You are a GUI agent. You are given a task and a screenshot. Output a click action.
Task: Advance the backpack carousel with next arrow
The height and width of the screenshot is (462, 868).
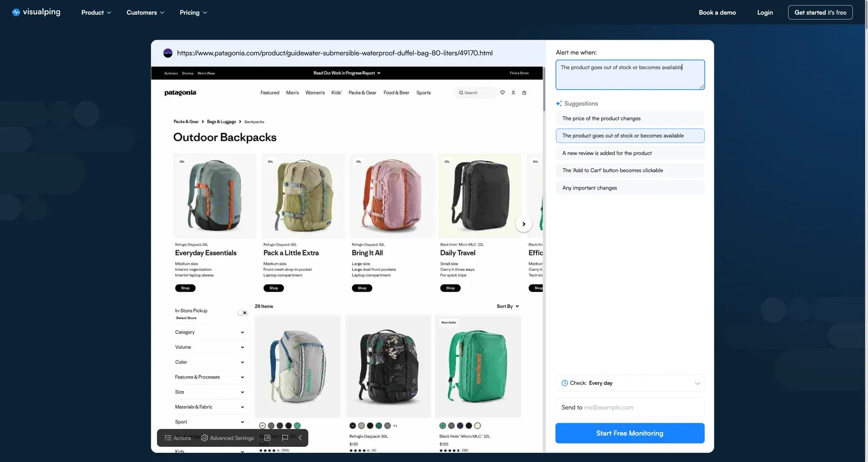[x=524, y=224]
